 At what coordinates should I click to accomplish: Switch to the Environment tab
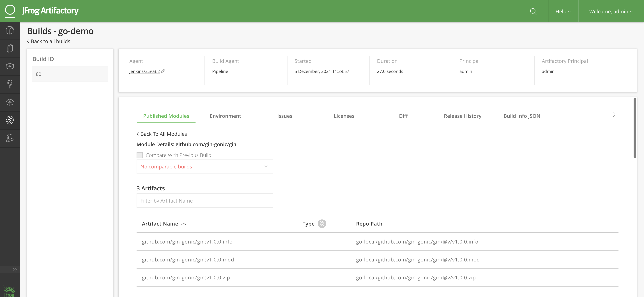pos(225,116)
